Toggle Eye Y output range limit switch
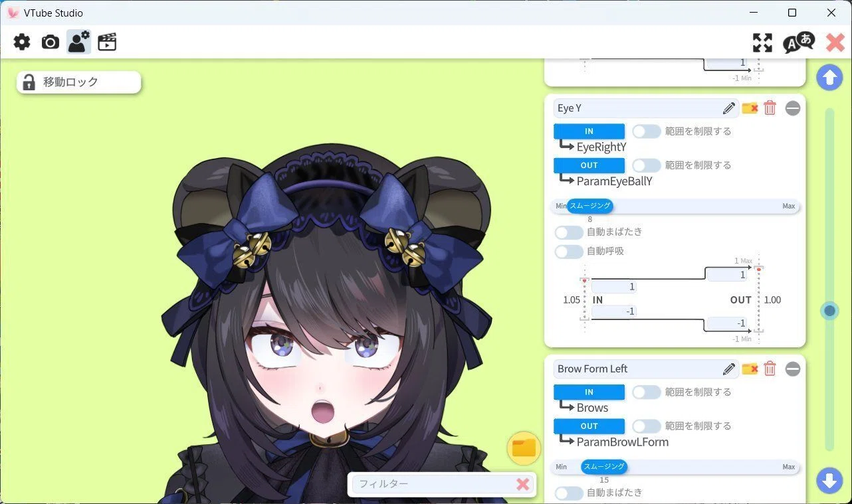This screenshot has height=504, width=852. (x=646, y=165)
